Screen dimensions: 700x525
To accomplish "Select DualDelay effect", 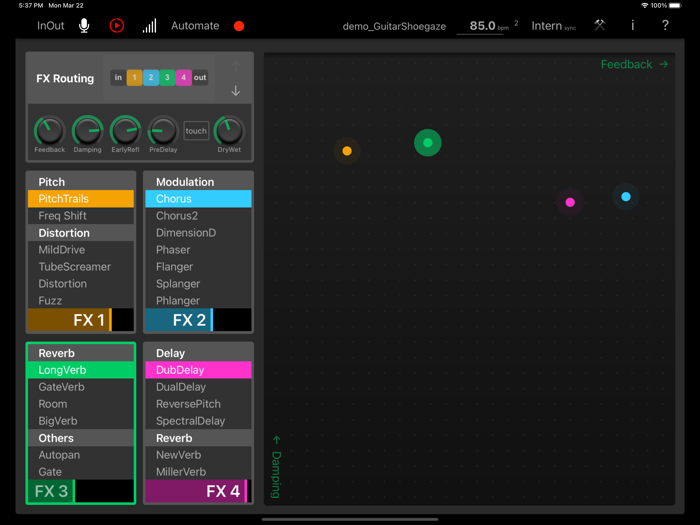I will pyautogui.click(x=198, y=387).
